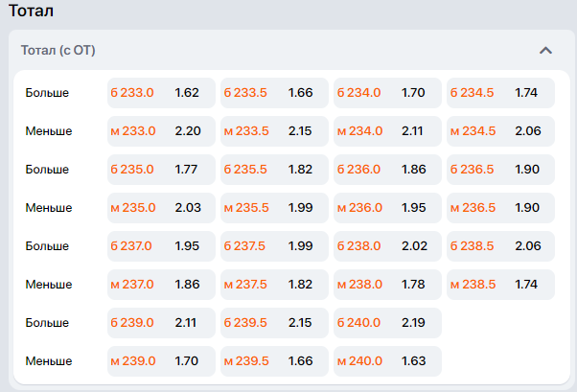Choose under 234.0 odds 2.11
Screen dimensions: 577x392
pyautogui.click(x=387, y=131)
